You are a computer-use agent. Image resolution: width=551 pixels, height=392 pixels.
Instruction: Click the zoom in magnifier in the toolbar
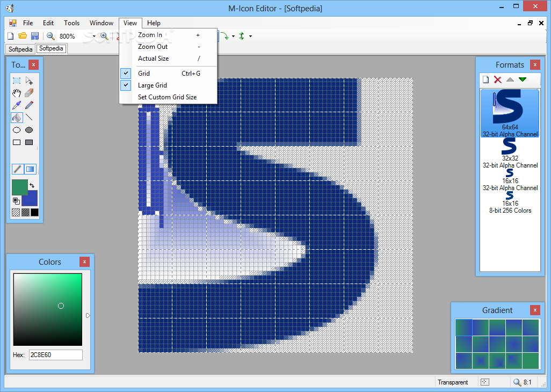(x=104, y=36)
